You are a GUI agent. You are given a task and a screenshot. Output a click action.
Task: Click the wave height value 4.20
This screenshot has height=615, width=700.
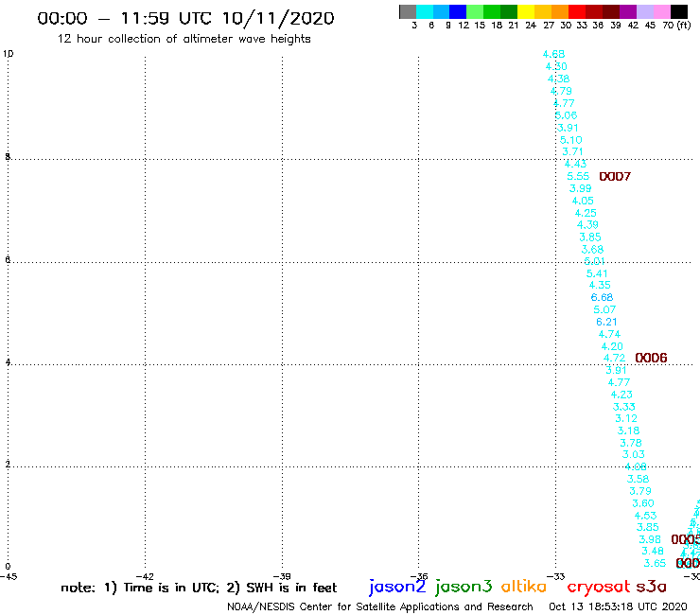612,346
